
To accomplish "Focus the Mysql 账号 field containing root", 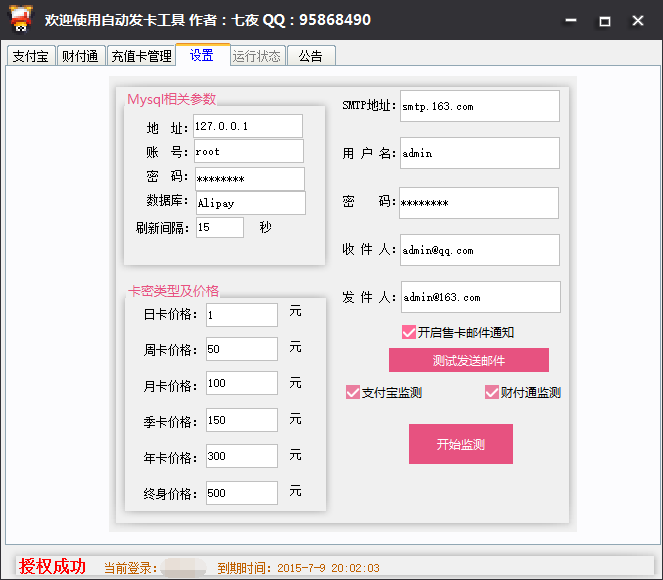I will click(249, 151).
